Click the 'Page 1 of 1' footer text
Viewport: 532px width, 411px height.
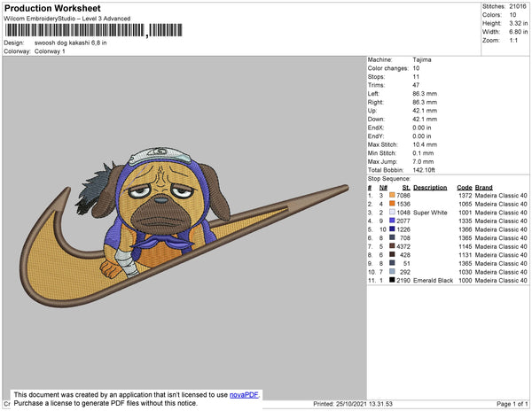512,404
